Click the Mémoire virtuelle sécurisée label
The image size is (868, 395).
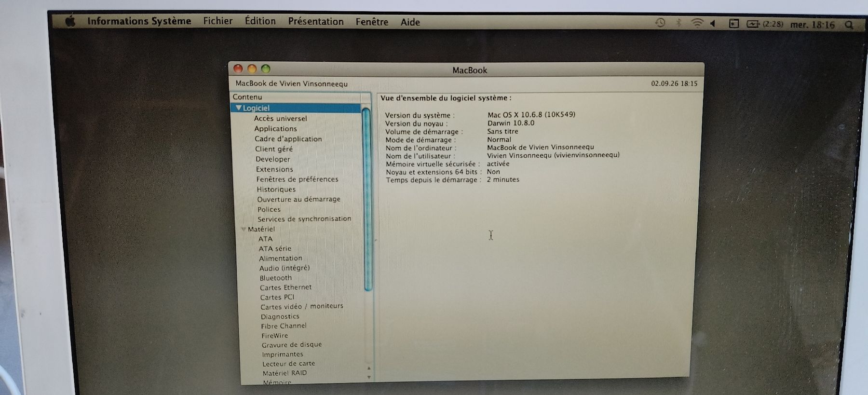coord(433,164)
